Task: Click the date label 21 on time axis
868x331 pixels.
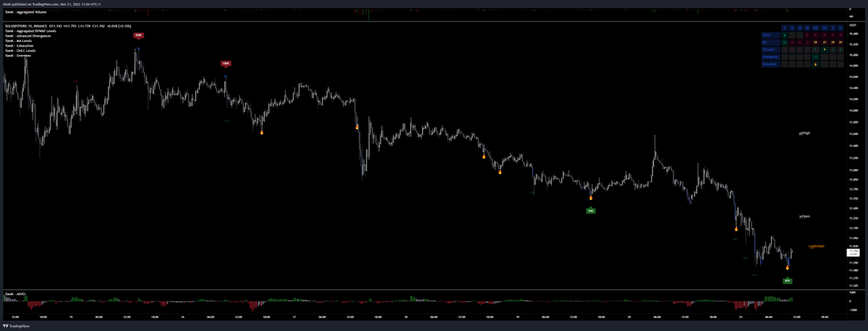Action: [x=741, y=317]
